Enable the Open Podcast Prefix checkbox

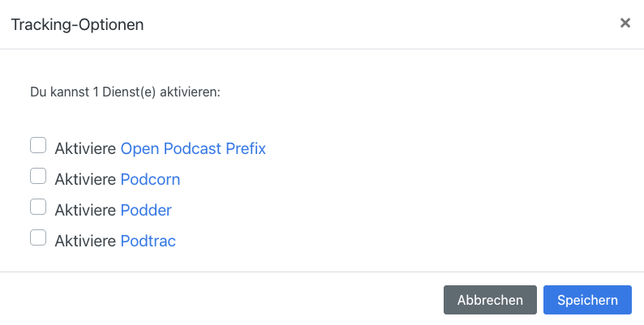click(38, 146)
